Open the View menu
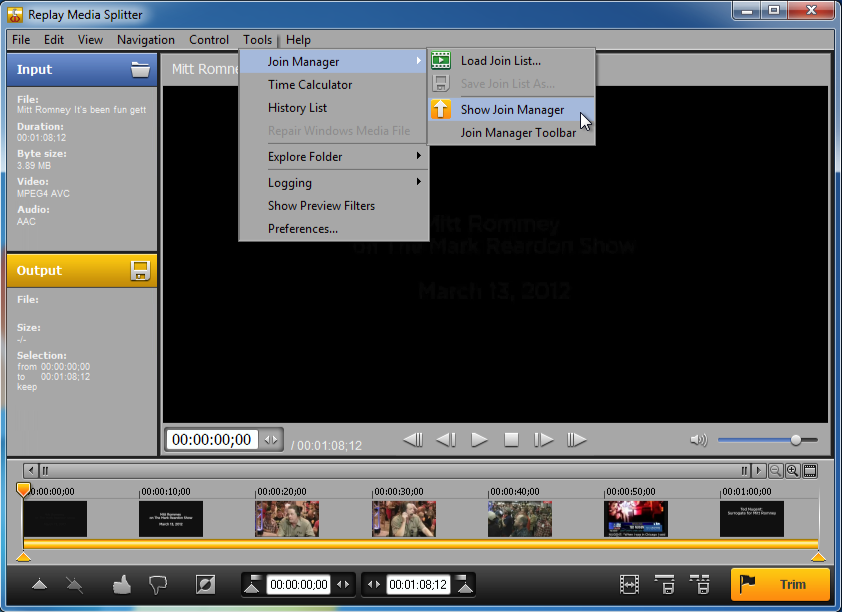 pyautogui.click(x=90, y=40)
